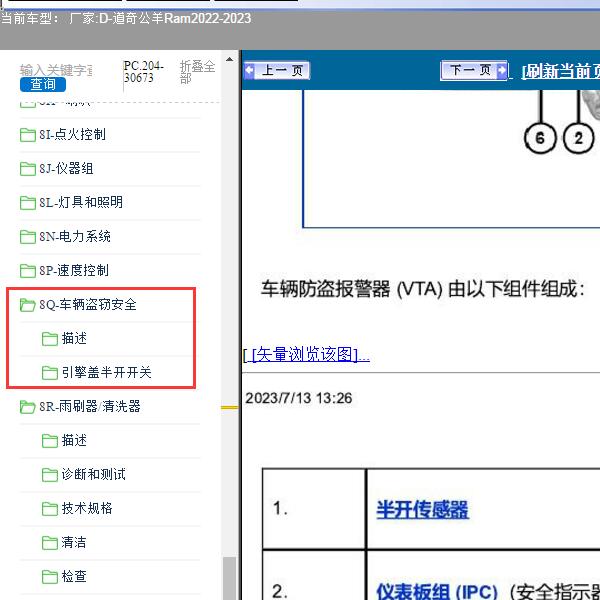Click the folder icon beside 技术规格
600x600 pixels.
click(x=50, y=509)
